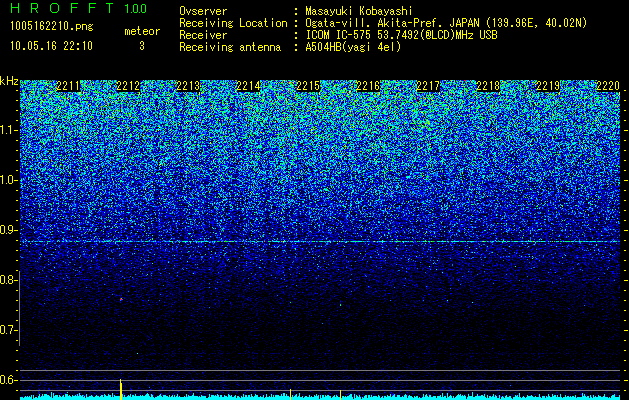Click the meteor count label

tap(142, 31)
